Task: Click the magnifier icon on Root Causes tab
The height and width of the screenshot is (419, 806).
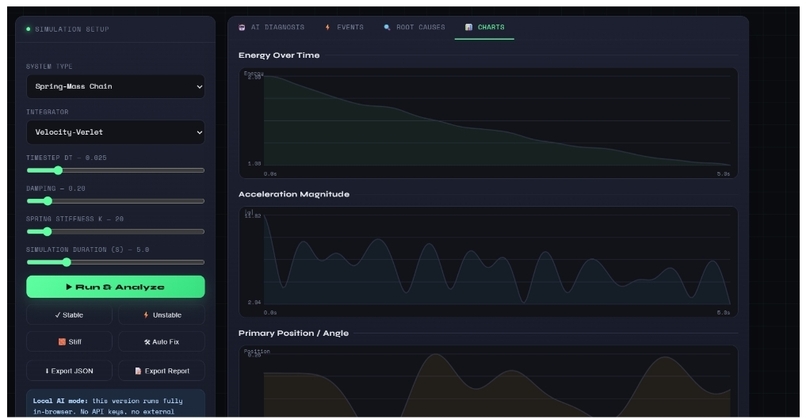Action: click(x=387, y=27)
